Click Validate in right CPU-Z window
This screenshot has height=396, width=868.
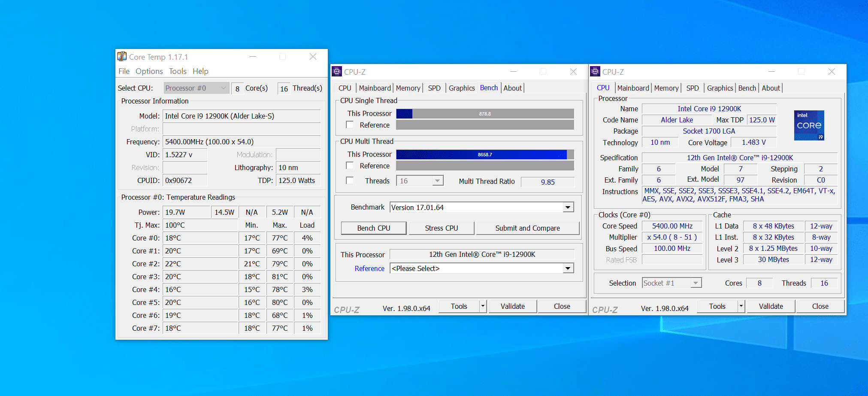[771, 306]
